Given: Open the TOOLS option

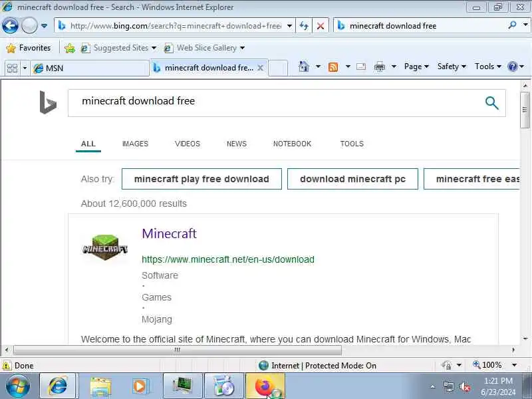Looking at the screenshot, I should (x=352, y=144).
